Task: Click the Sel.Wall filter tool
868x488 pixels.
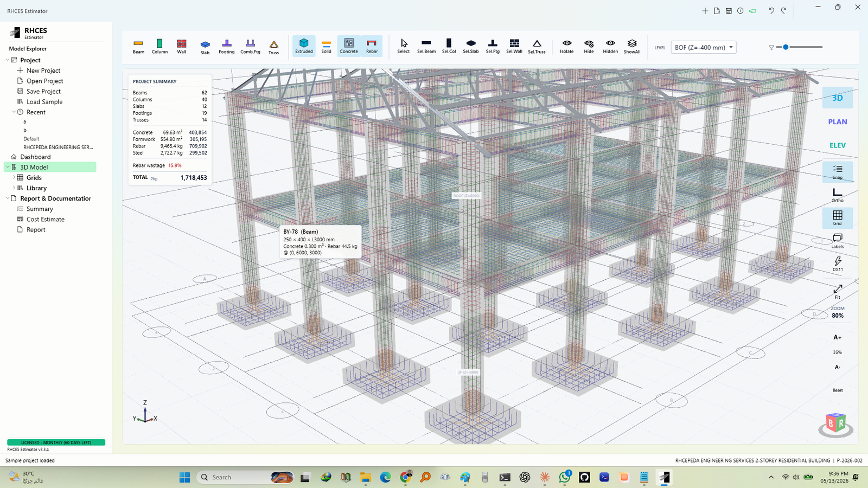Action: [514, 47]
